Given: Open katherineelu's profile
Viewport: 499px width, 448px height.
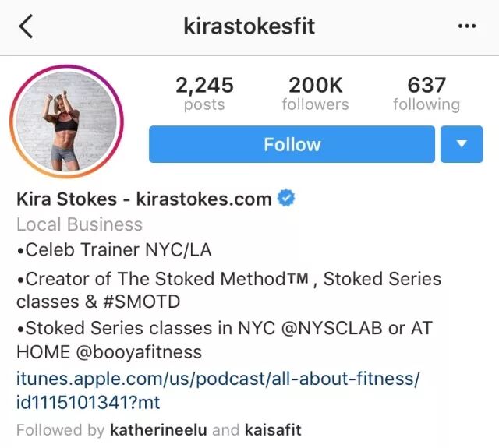Looking at the screenshot, I should [x=158, y=430].
